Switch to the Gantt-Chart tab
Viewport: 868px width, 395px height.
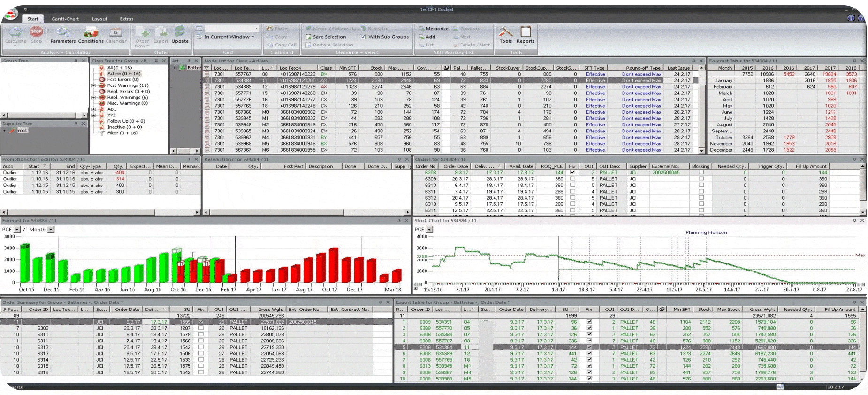point(65,19)
